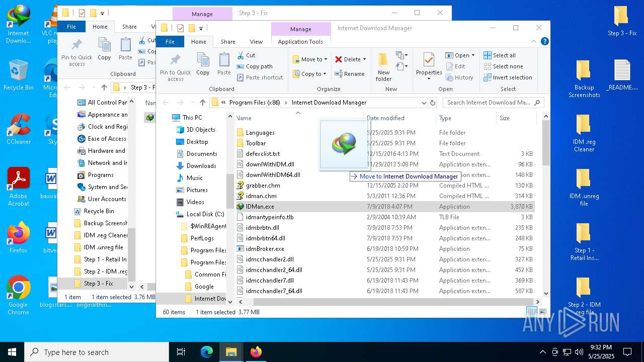
Task: Click the Rename command
Action: coord(350,74)
